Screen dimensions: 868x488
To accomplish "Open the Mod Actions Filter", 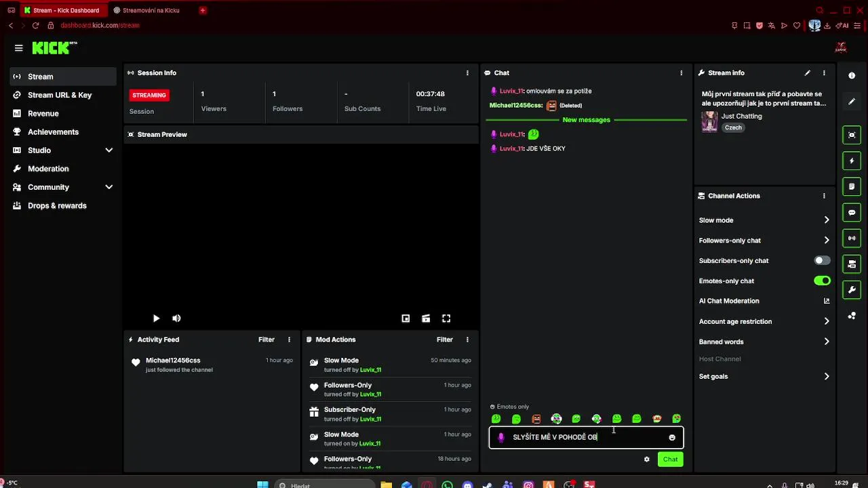I will (445, 340).
